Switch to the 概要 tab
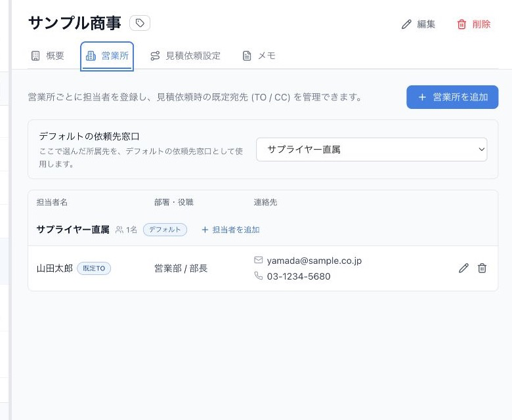Image resolution: width=512 pixels, height=420 pixels. 48,56
